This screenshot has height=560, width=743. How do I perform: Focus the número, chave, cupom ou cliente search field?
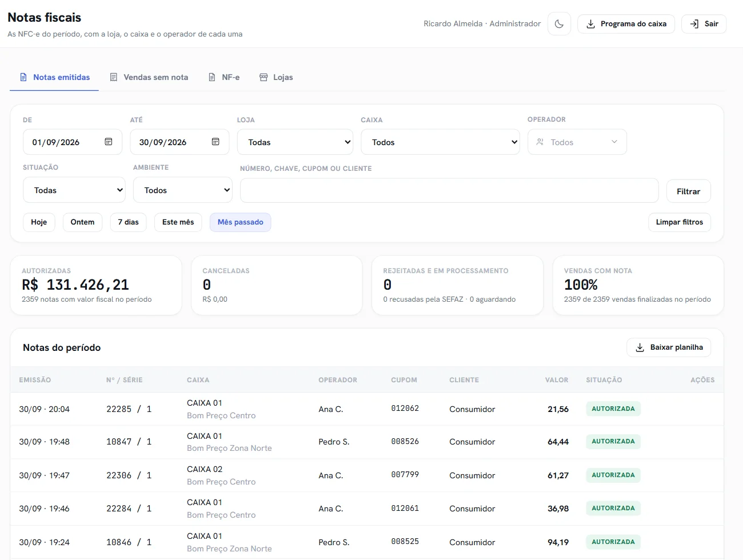449,190
